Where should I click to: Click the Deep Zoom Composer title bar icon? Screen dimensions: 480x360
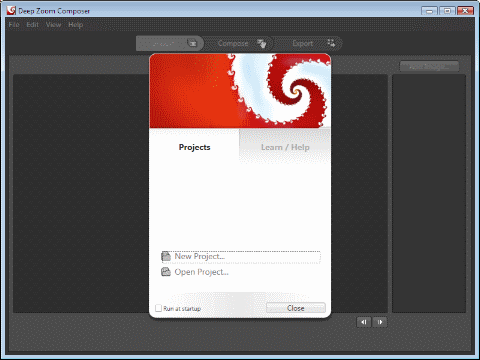point(11,10)
